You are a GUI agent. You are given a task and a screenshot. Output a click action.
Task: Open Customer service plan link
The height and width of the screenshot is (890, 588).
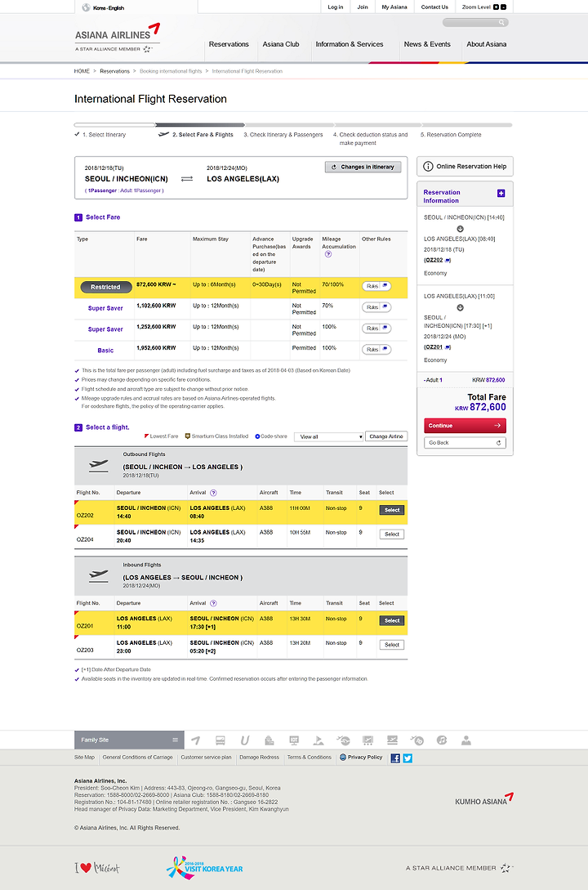pyautogui.click(x=206, y=757)
